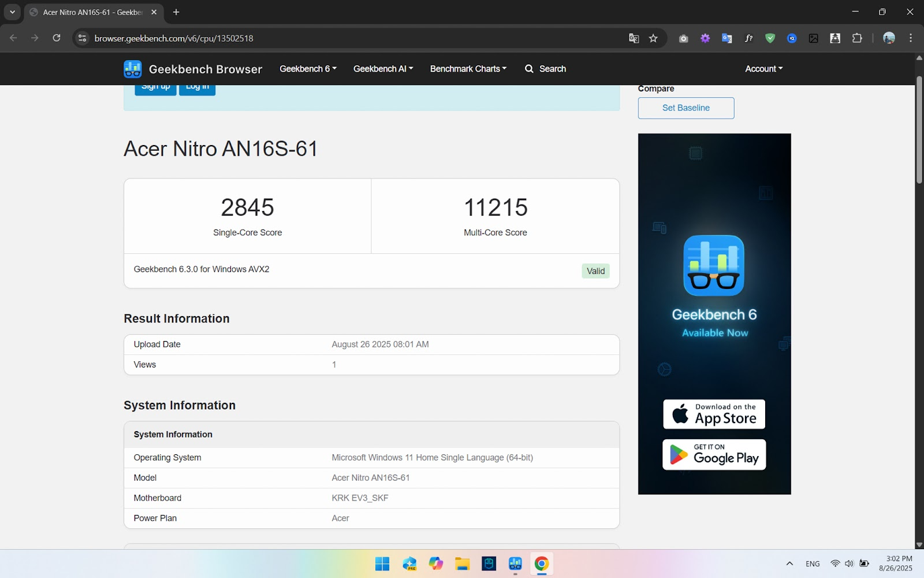The width and height of the screenshot is (924, 578).
Task: Open a new tab with the plus button
Action: [176, 12]
